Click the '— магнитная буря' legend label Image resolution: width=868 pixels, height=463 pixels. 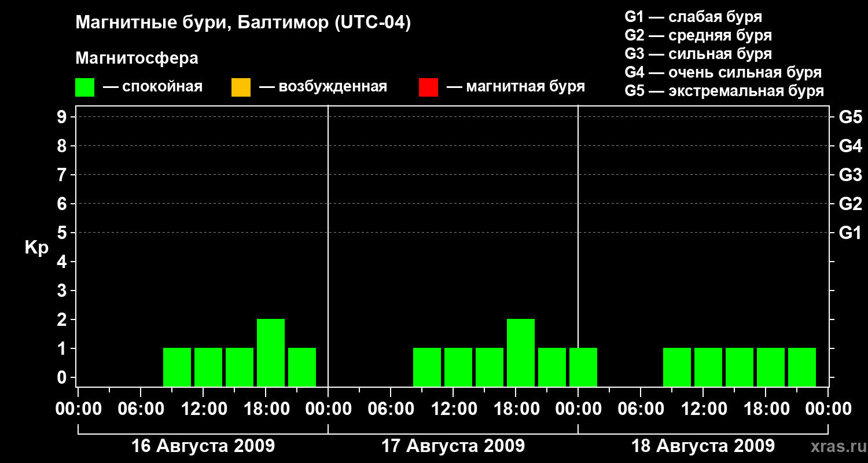click(x=516, y=87)
